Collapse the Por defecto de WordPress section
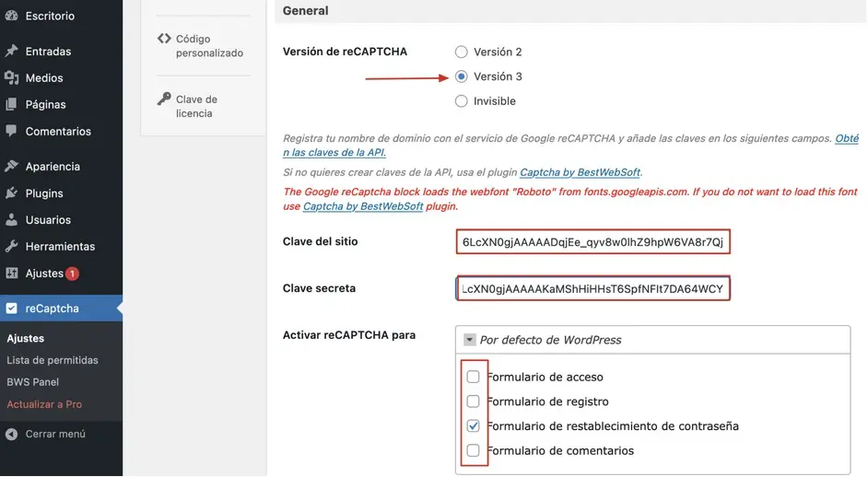The height and width of the screenshot is (477, 868). [469, 340]
